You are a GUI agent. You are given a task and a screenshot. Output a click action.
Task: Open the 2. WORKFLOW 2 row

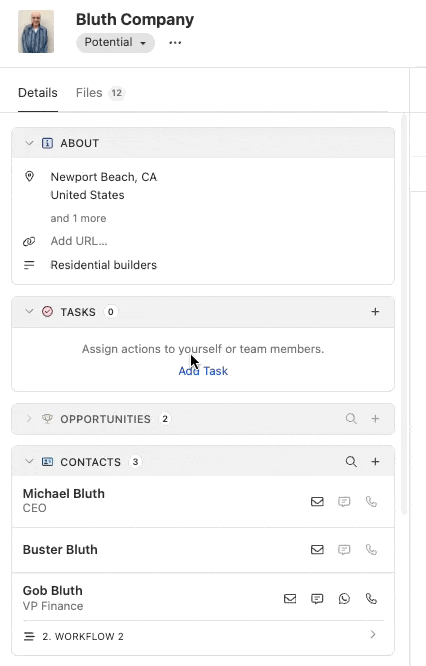click(x=203, y=636)
